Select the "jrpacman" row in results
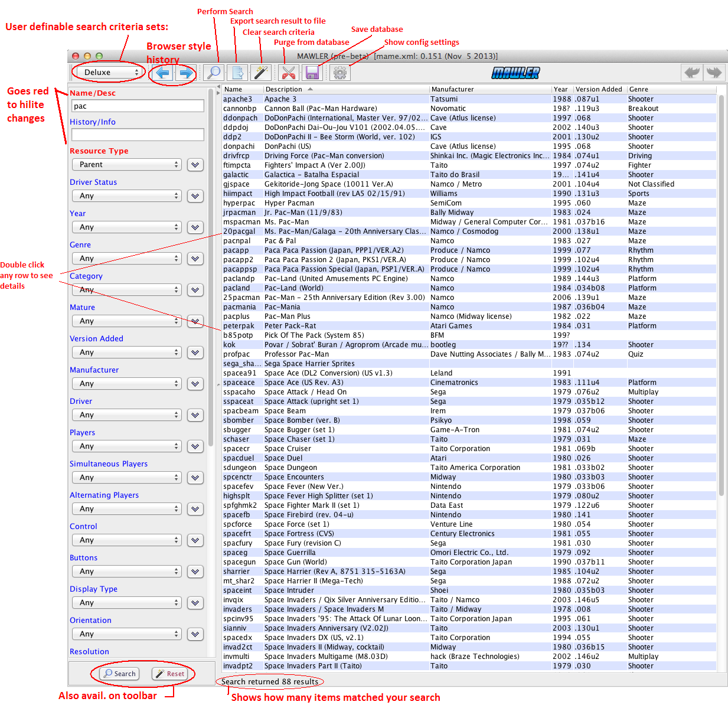Viewport: 728px width, 705px height. [469, 213]
